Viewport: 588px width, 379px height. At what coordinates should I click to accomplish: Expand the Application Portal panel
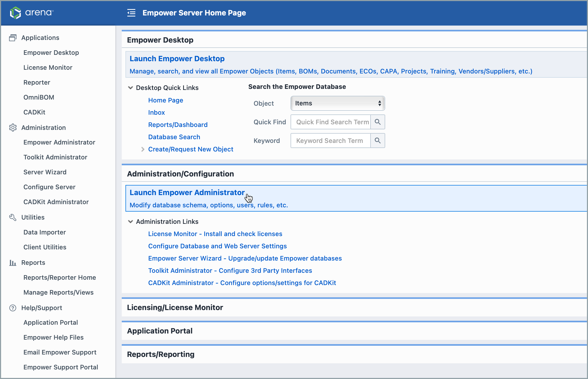tap(354, 331)
